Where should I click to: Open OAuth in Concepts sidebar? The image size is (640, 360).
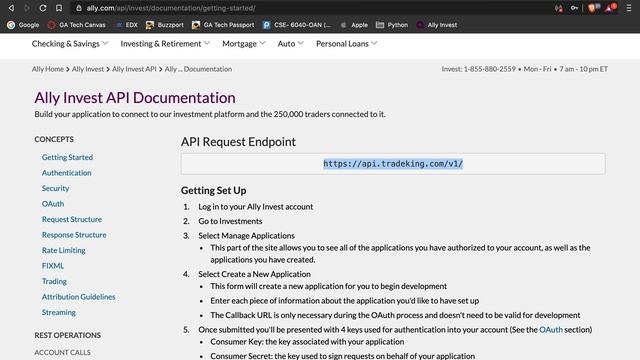[x=53, y=204]
